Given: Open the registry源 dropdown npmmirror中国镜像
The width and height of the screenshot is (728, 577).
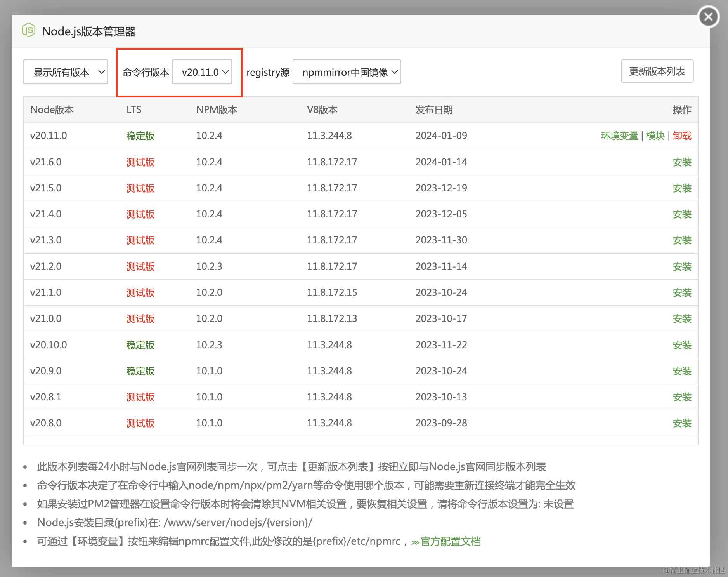Looking at the screenshot, I should click(x=347, y=72).
